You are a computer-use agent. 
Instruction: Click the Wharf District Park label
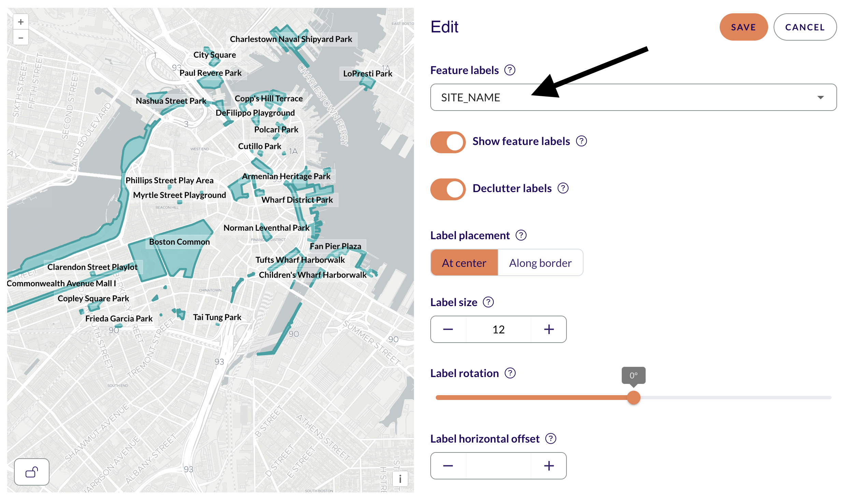(297, 200)
